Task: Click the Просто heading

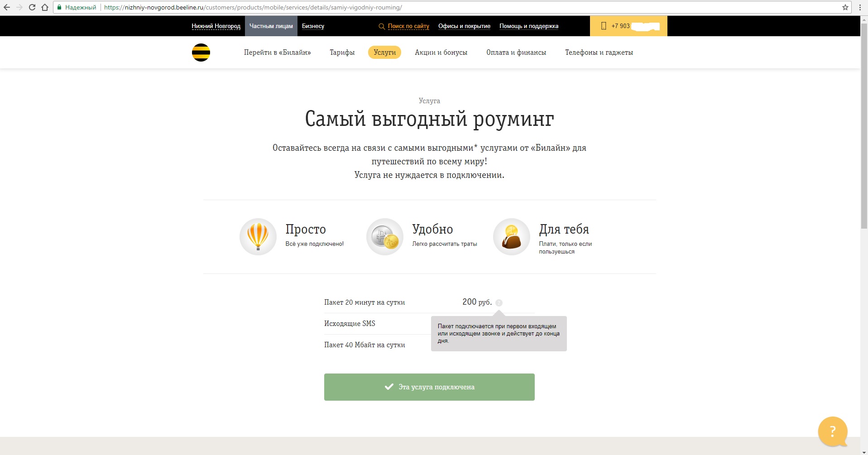Action: (306, 230)
